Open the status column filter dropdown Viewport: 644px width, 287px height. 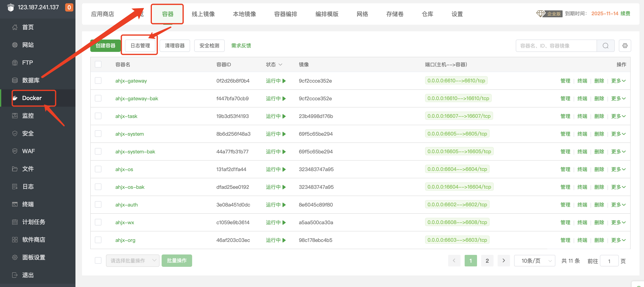pyautogui.click(x=280, y=65)
